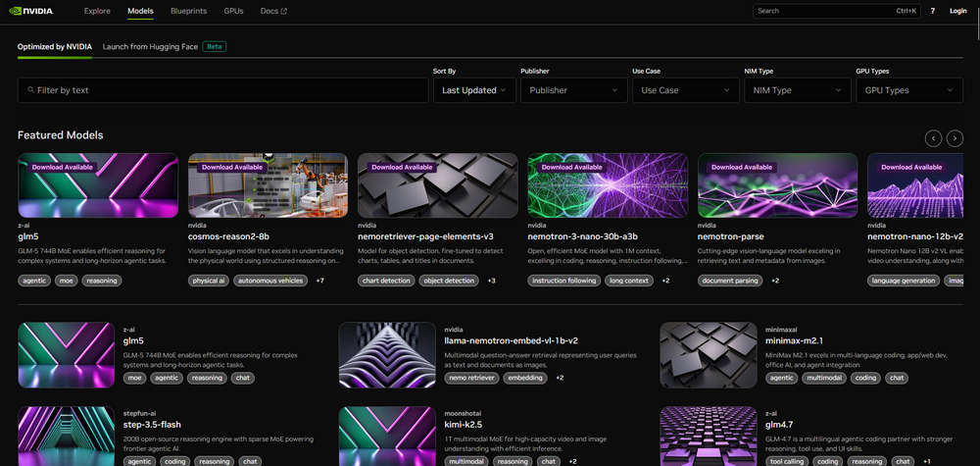Screen dimensions: 980x466
Task: Open Docs external link
Action: tap(273, 11)
